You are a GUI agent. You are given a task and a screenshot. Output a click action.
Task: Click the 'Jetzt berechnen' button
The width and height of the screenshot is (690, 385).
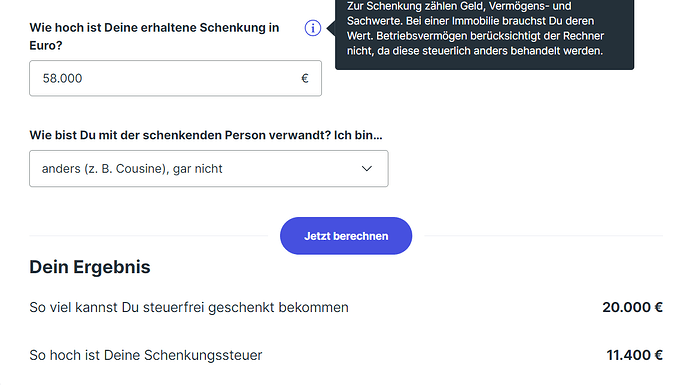point(346,236)
